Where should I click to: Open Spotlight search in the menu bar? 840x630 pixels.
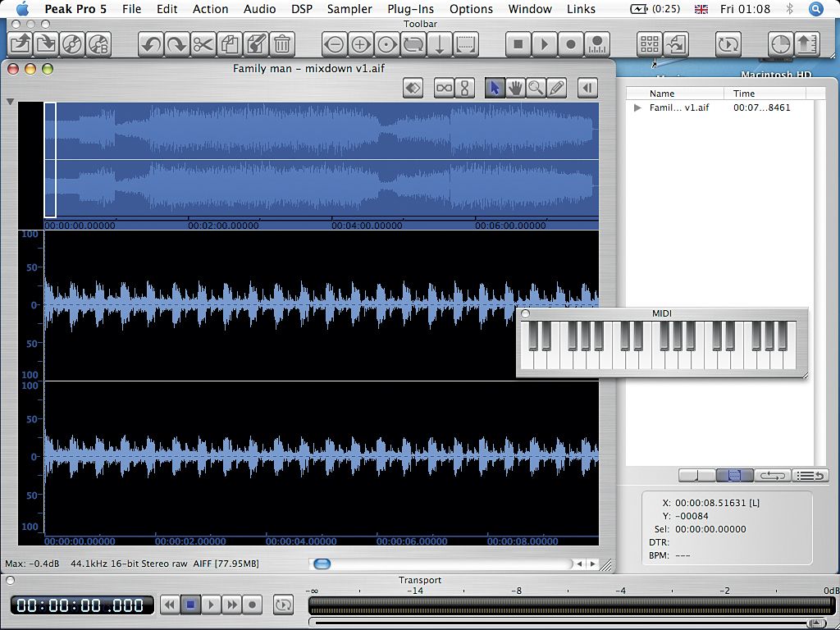click(x=816, y=9)
